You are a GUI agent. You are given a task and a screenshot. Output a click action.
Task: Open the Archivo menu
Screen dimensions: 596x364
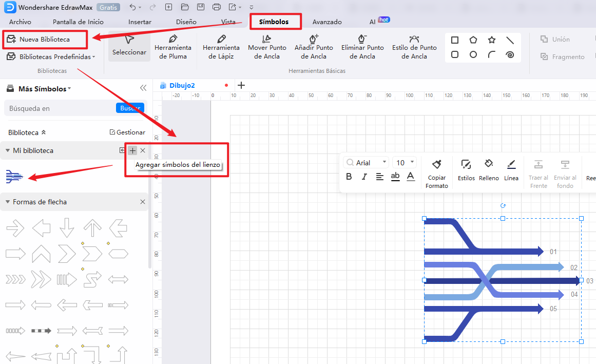tap(21, 22)
